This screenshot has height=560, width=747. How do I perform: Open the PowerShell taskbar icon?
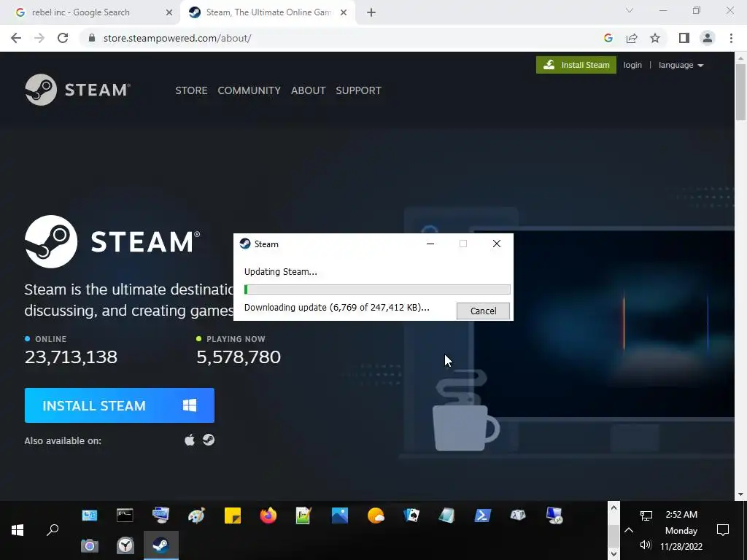483,516
